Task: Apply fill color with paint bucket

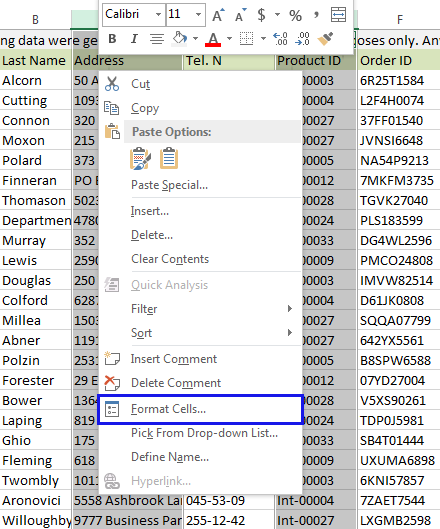Action: click(x=180, y=39)
